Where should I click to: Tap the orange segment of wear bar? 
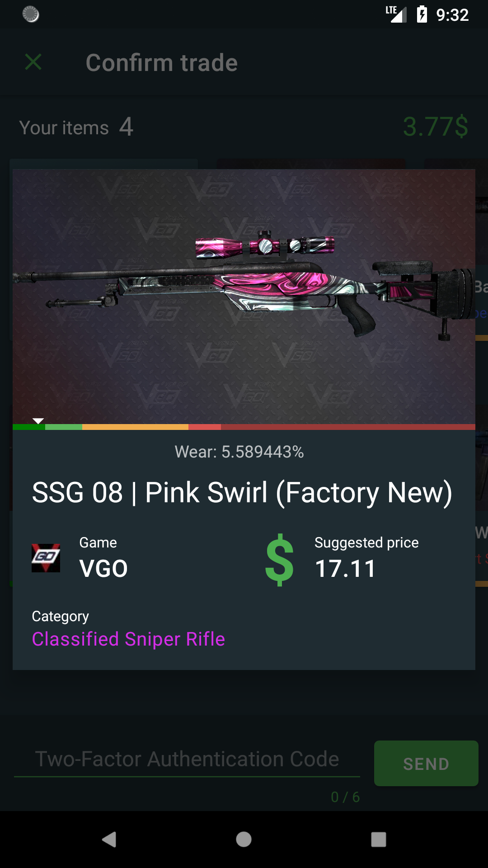(x=135, y=427)
